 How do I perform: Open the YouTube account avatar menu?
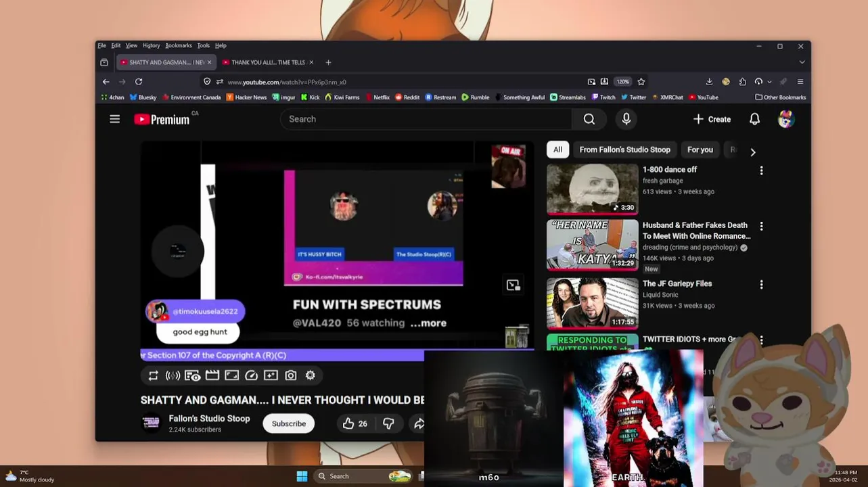(x=785, y=119)
